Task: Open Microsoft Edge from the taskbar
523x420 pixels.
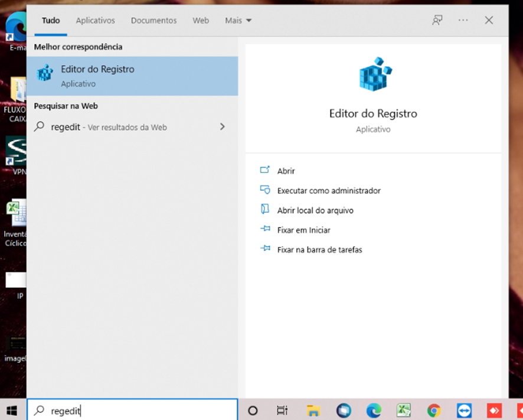Action: click(374, 411)
